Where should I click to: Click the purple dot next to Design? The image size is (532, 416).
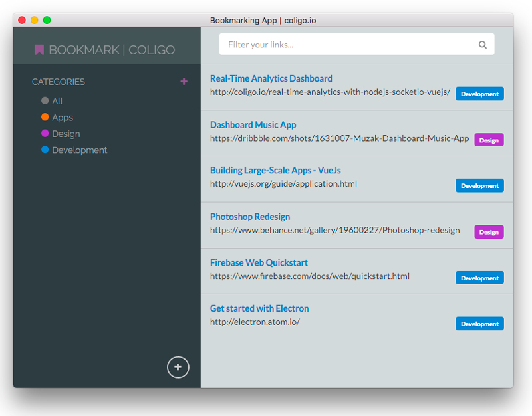(45, 134)
